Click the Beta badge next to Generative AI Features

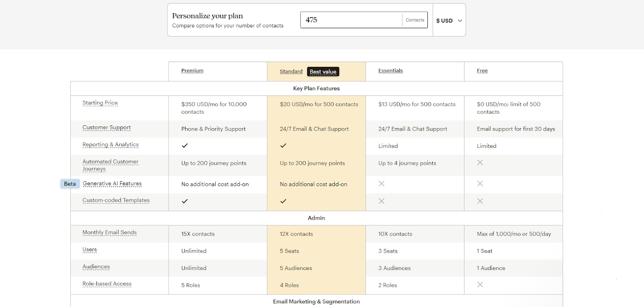[x=70, y=184]
